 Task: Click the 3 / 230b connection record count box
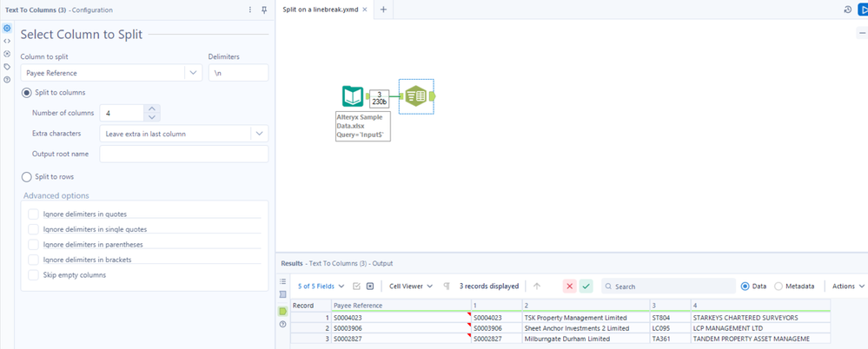click(x=380, y=98)
